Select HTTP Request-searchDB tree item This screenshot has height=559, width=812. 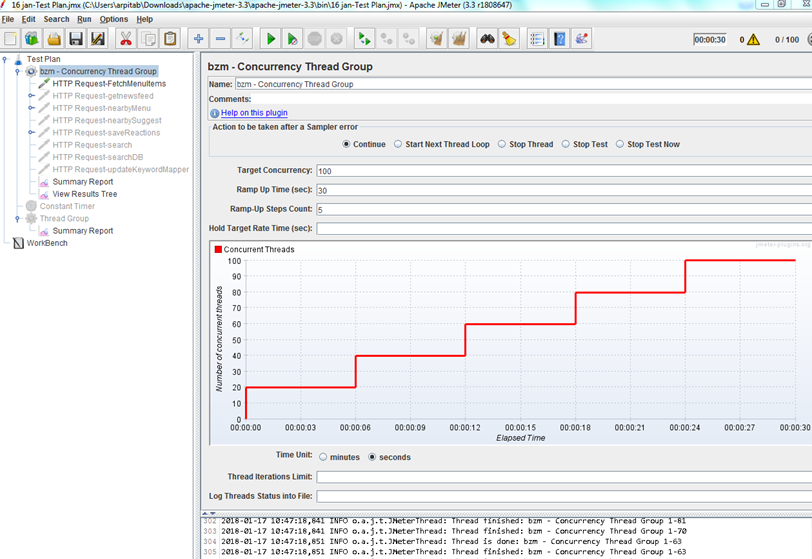click(x=98, y=157)
